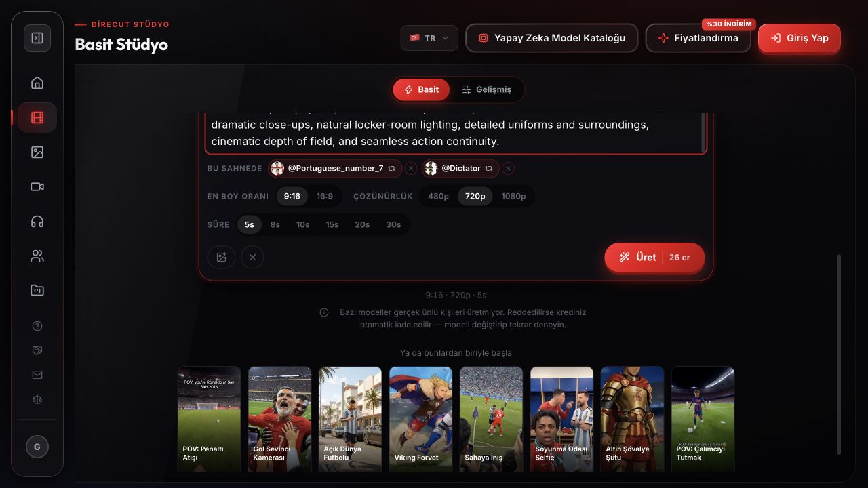Select the film strip studio icon
This screenshot has height=488, width=868.
point(37,118)
